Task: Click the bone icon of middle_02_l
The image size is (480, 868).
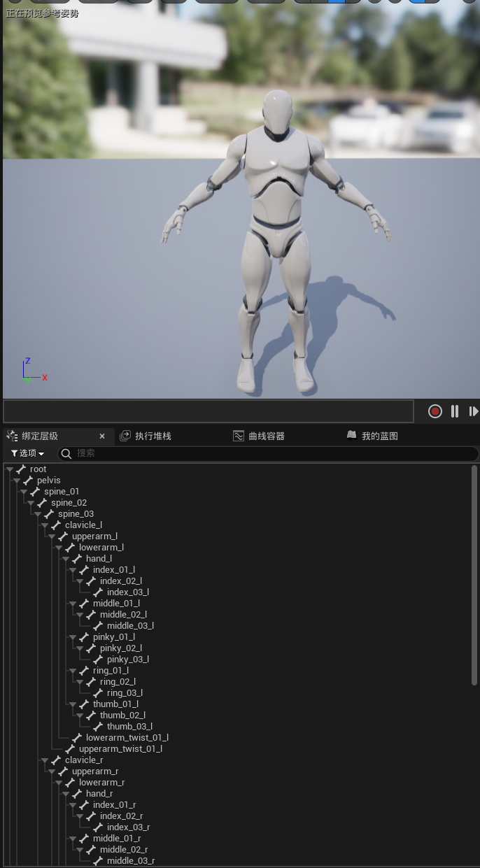Action: pos(91,615)
